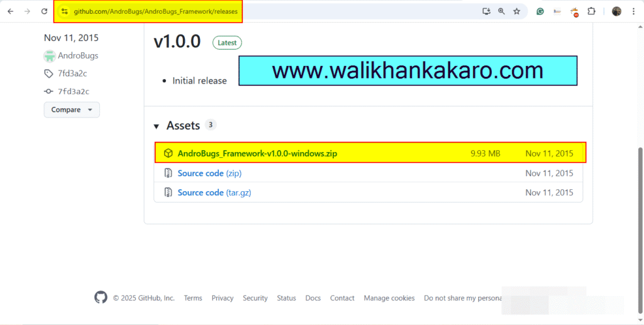Download Source code (zip)
644x325 pixels.
point(209,173)
